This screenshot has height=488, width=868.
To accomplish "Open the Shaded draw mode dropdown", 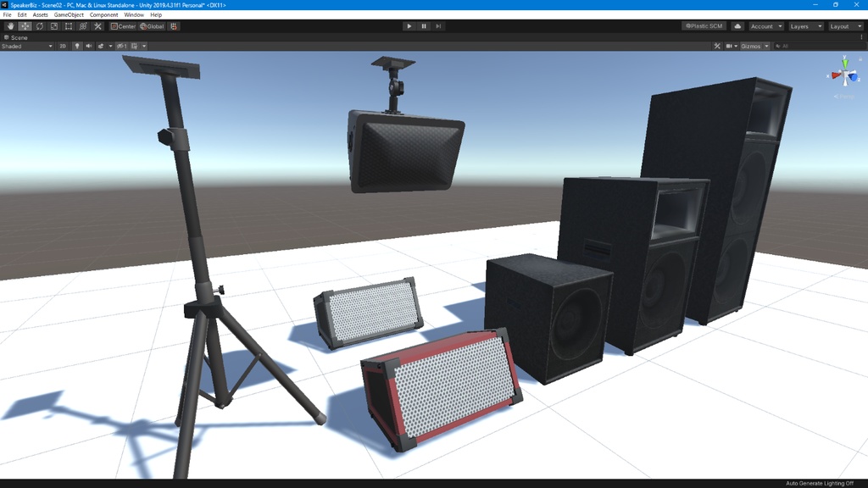I will pyautogui.click(x=27, y=47).
